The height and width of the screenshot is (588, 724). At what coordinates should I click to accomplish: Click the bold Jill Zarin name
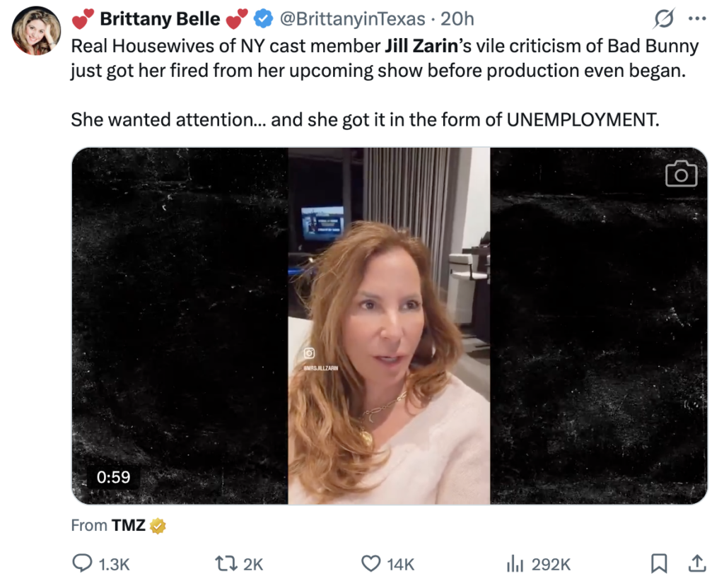pyautogui.click(x=422, y=47)
